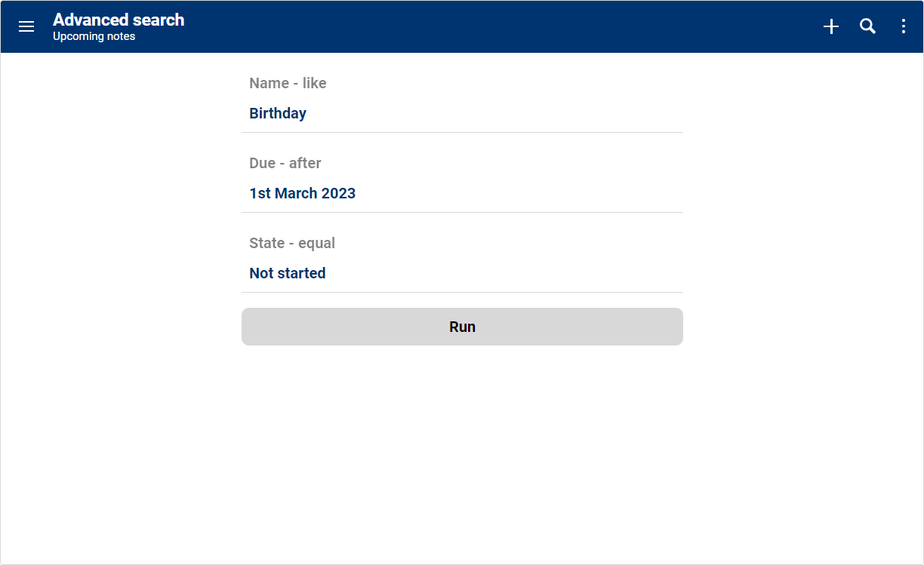Open the "Not started" state value selector
Viewport: 924px width, 565px height.
pos(288,273)
